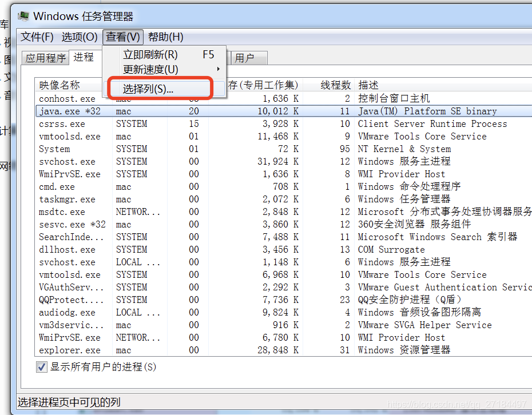Choose 立即刷新(R) from the View menu
532x415 pixels.
[164, 54]
